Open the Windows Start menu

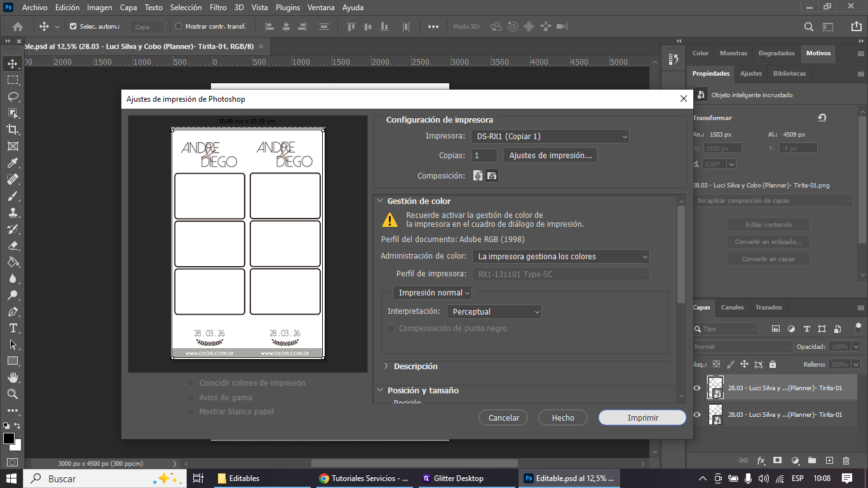(x=11, y=478)
